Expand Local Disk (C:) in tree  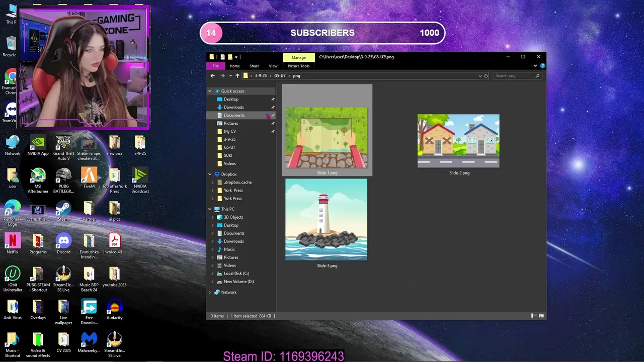[x=212, y=274]
